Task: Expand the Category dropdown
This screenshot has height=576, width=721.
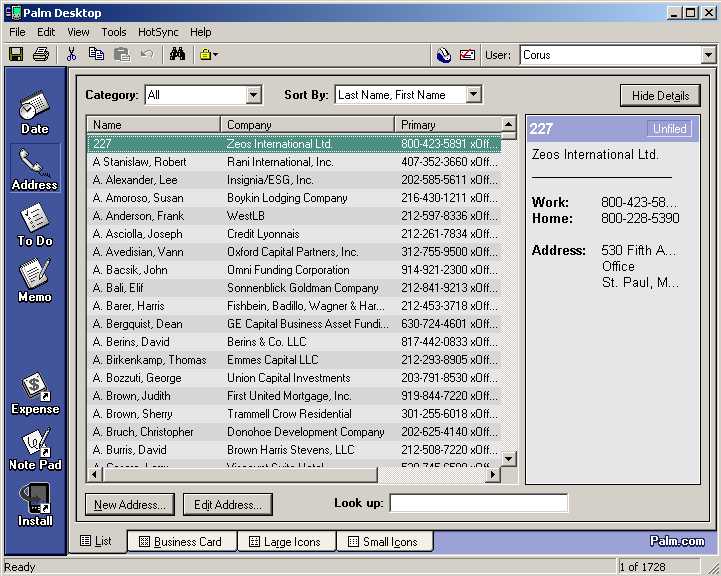Action: (253, 95)
